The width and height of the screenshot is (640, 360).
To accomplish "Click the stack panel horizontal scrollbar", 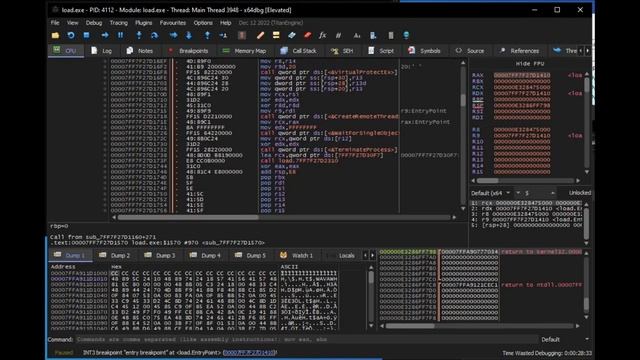I will click(x=480, y=326).
